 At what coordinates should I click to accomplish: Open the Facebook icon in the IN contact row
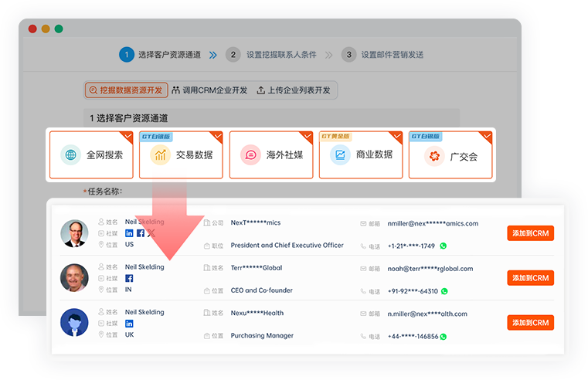(129, 278)
